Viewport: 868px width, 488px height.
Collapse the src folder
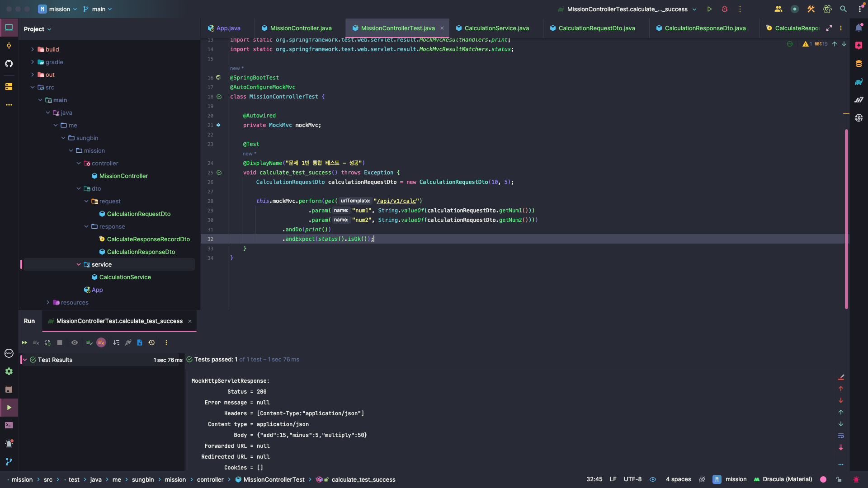33,87
